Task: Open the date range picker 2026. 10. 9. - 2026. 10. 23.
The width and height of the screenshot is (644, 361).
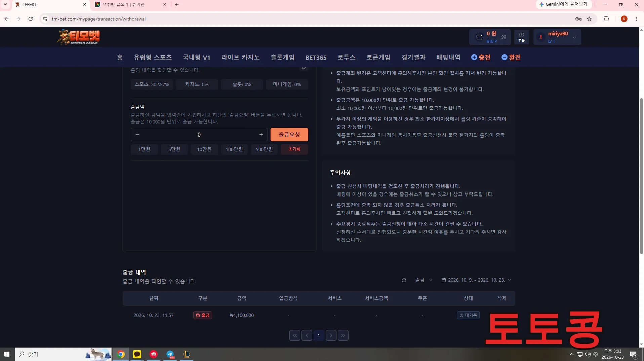Action: coord(476,280)
